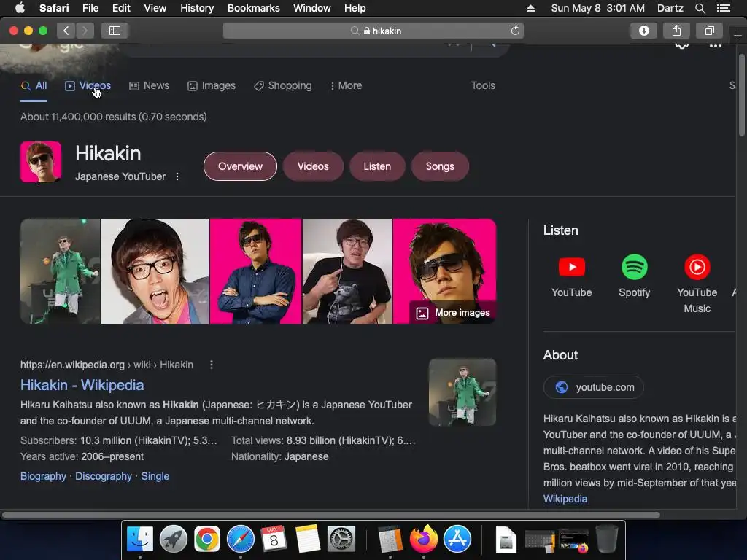The image size is (747, 560).
Task: Open Spotify listen option
Action: pos(634,277)
